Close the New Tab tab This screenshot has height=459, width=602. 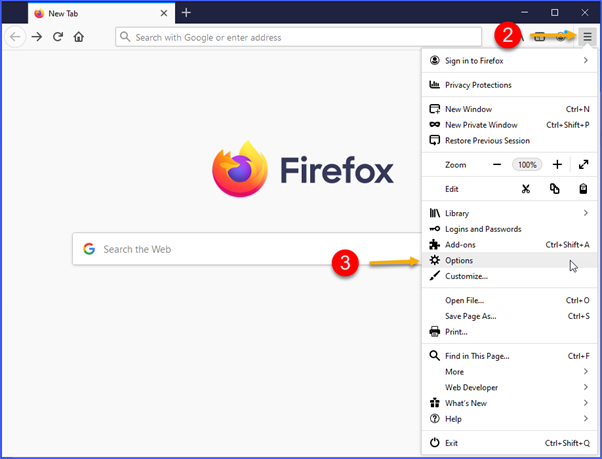pyautogui.click(x=164, y=13)
